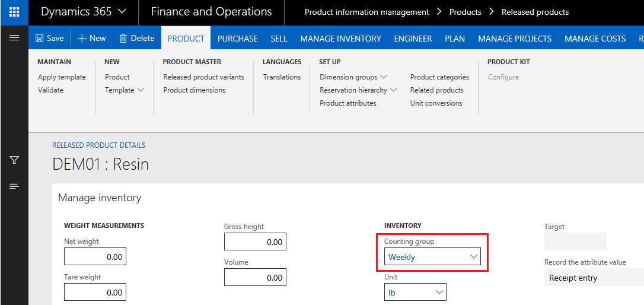Go to Product information management breadcrumb
Screen dimensions: 644x305
366,12
